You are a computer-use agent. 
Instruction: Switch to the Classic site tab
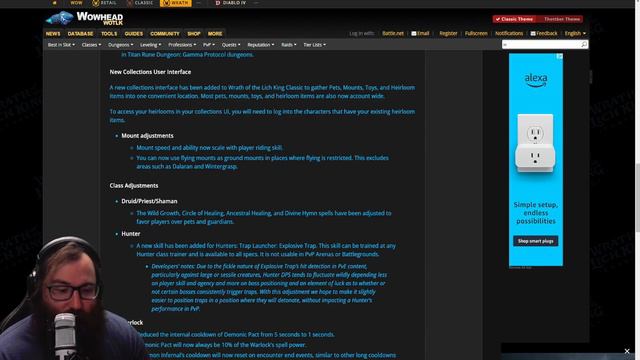pos(140,3)
